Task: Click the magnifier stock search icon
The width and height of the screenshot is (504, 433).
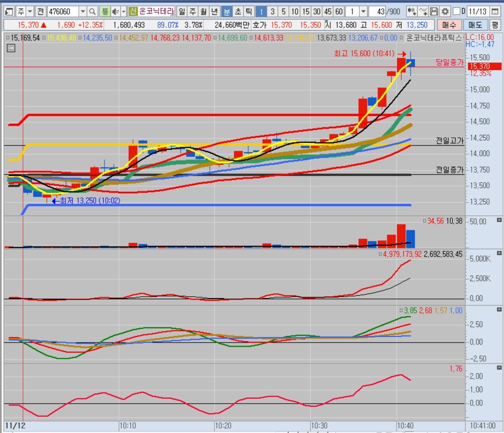Action: [x=92, y=12]
